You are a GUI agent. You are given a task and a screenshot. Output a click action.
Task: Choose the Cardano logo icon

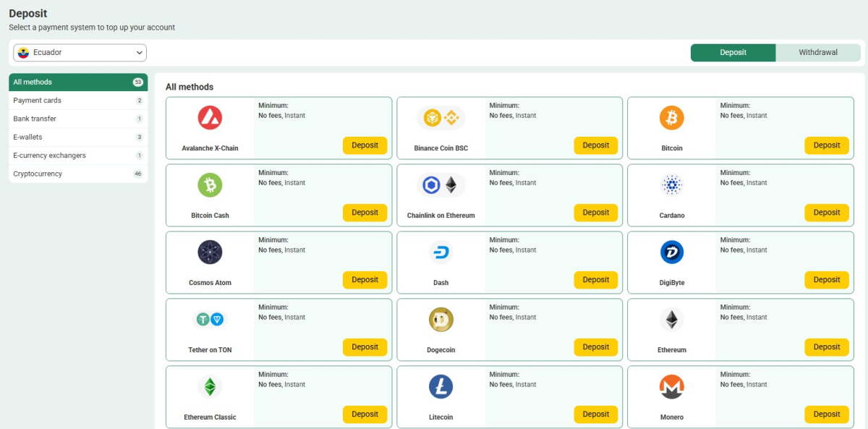(672, 185)
